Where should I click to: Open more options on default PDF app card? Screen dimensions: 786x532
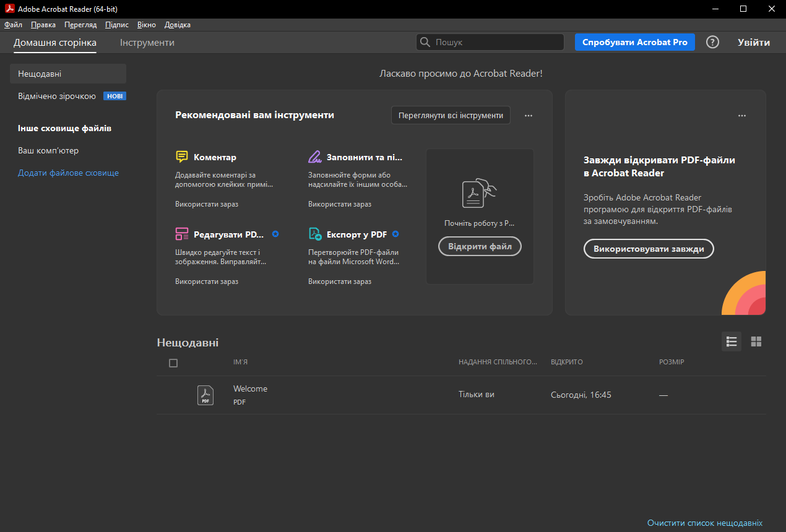tap(742, 116)
